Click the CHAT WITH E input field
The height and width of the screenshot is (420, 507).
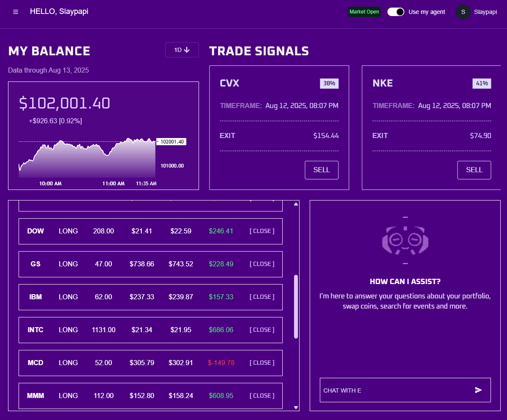click(x=405, y=390)
